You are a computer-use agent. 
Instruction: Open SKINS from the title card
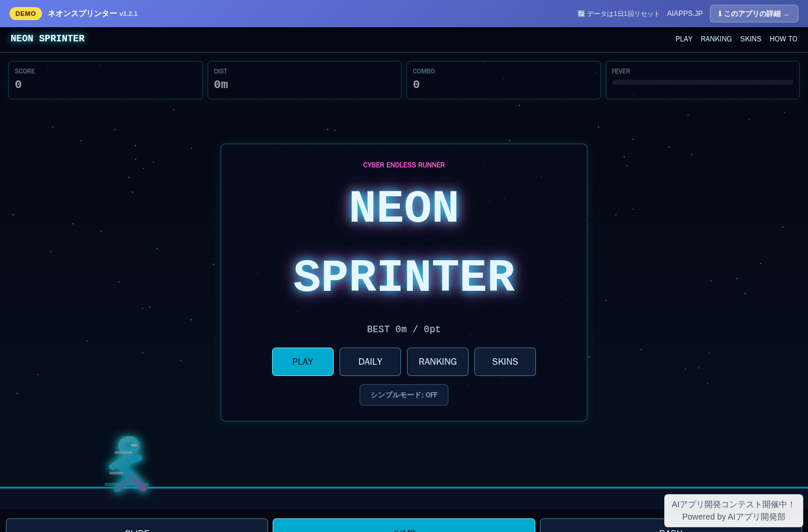tap(505, 362)
